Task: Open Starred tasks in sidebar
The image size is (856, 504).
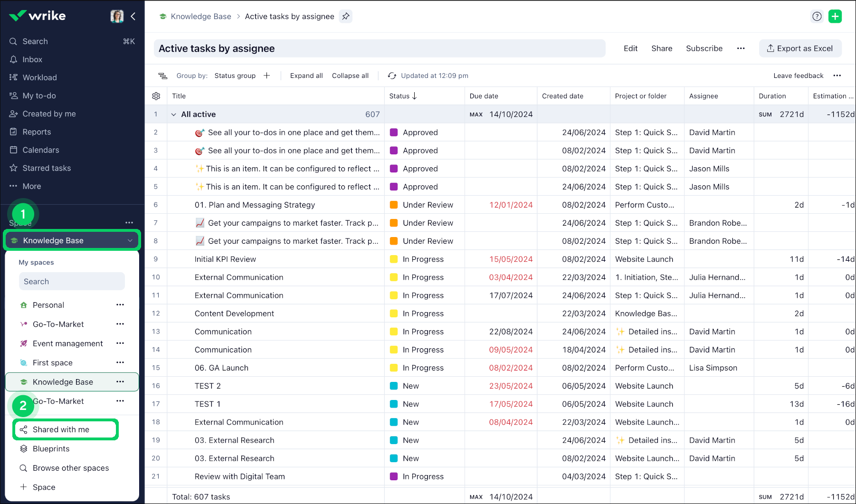Action: (47, 168)
